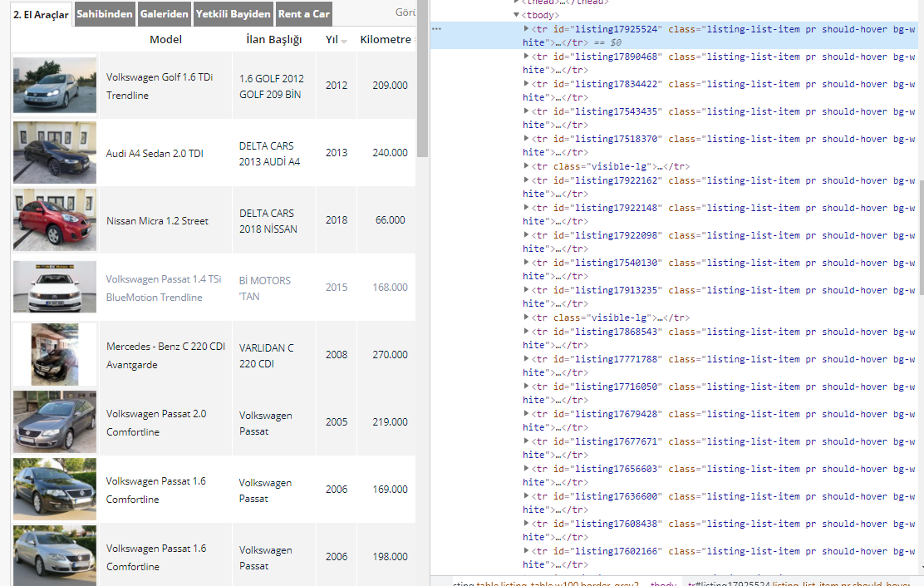Expand tr listing17608438 node

(526, 524)
